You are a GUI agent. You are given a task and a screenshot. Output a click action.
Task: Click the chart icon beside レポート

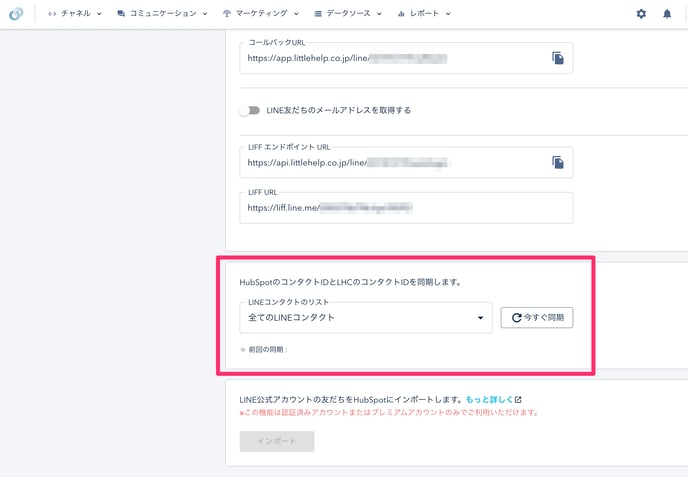[401, 14]
